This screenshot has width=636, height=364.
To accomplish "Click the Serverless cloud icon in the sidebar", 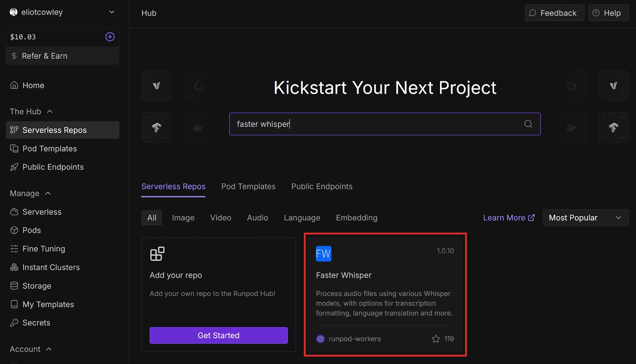I will (14, 212).
